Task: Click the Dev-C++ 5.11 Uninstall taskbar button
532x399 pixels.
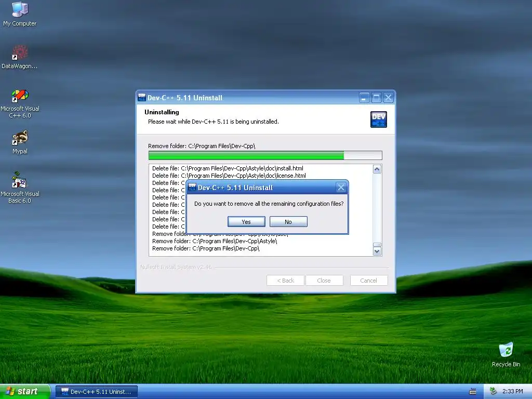Action: coord(96,392)
